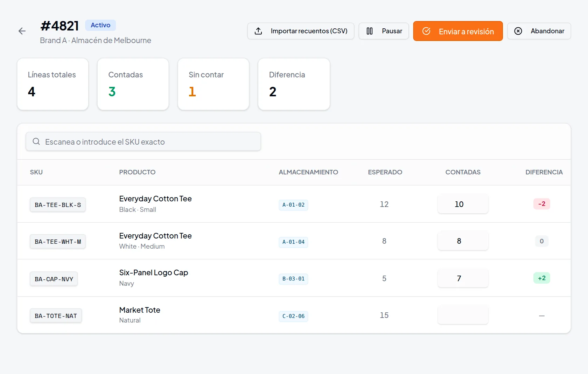Click SKU chip BA-CAP-NVY
588x374 pixels.
click(x=54, y=279)
